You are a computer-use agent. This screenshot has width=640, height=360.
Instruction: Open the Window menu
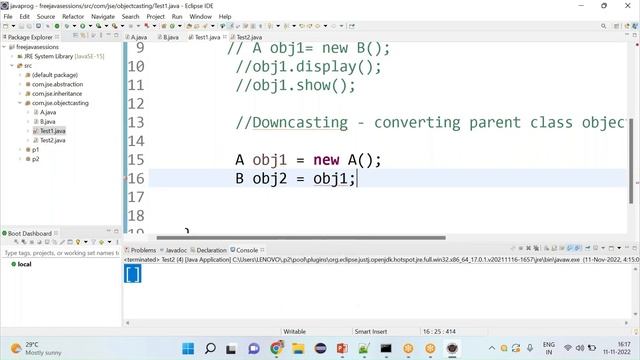click(200, 16)
